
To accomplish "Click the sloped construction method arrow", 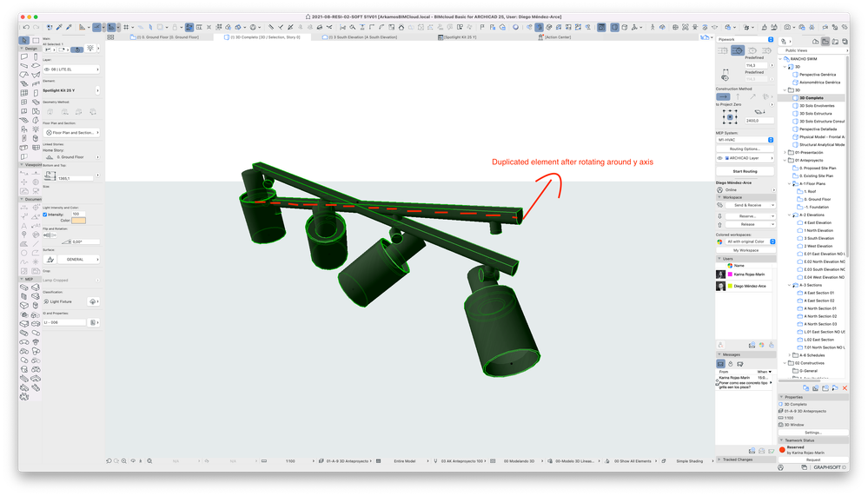I will [x=752, y=96].
